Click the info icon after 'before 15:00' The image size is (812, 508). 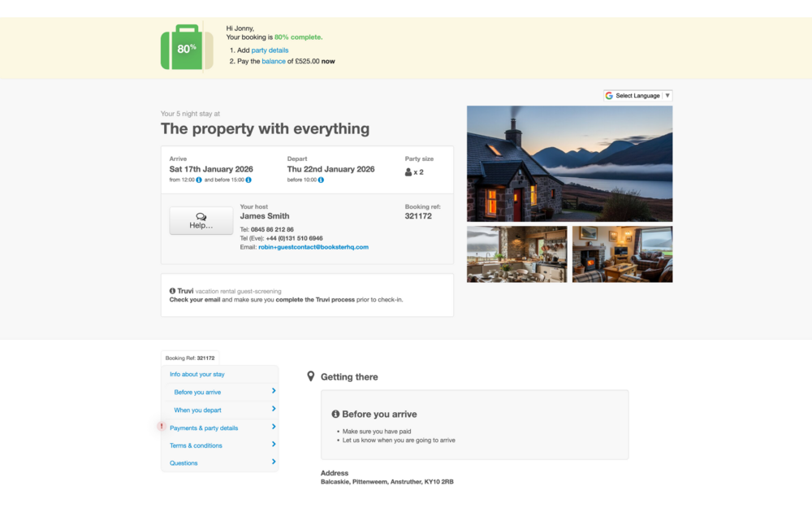point(248,180)
